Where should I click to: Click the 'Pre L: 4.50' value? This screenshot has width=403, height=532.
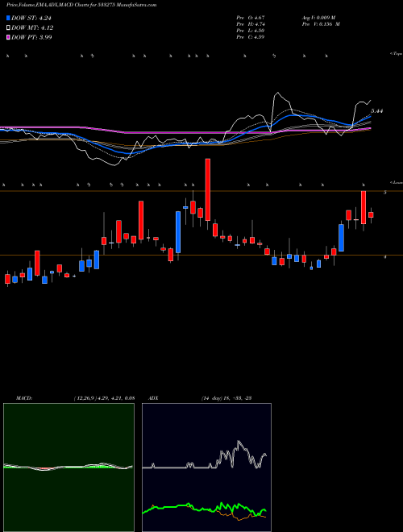251,31
